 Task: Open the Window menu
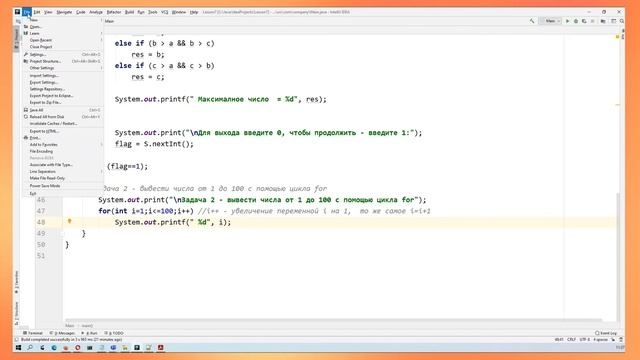click(x=179, y=12)
